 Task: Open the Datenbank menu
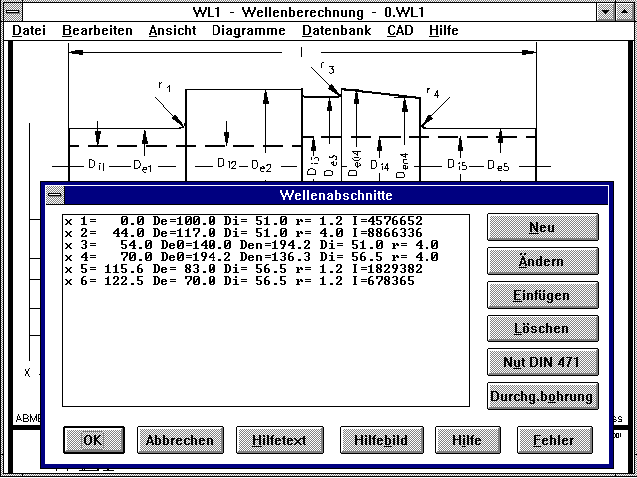pyautogui.click(x=336, y=31)
